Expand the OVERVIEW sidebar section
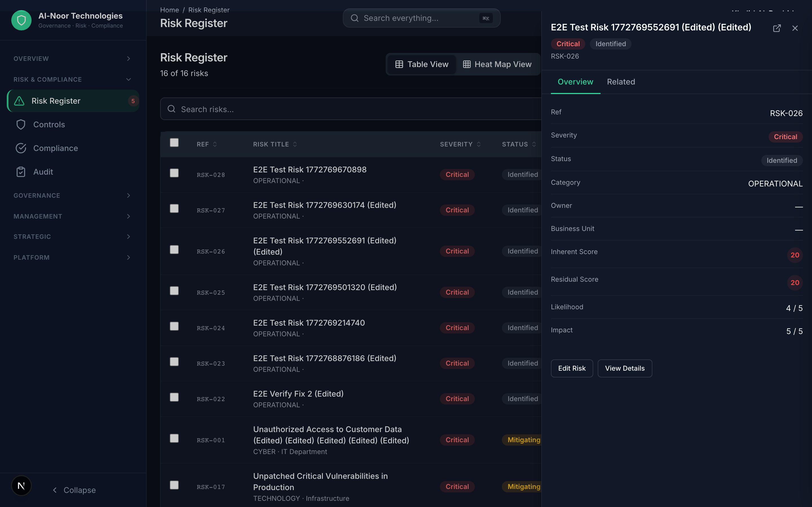The image size is (812, 507). [128, 59]
